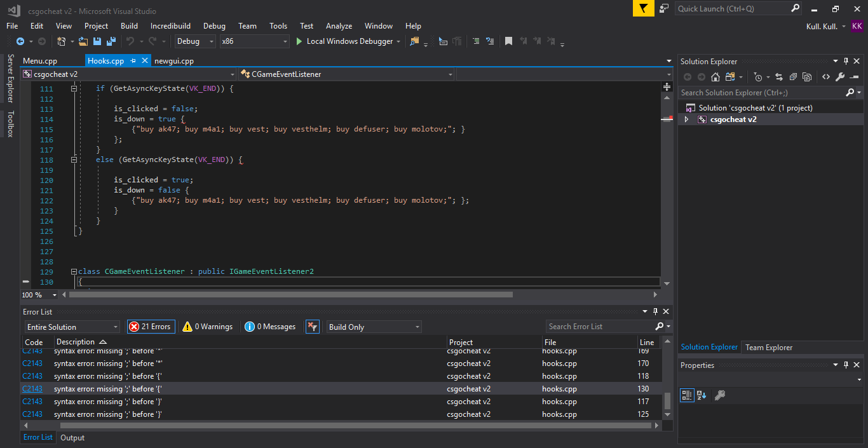Toggle the 0 Warnings filter

tap(207, 327)
